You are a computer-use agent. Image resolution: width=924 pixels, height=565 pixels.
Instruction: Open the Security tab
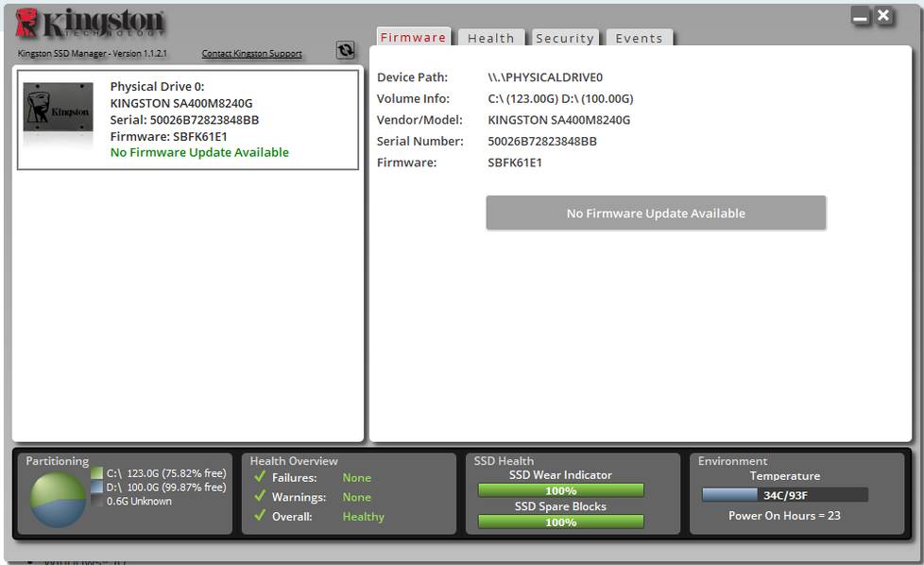click(564, 39)
